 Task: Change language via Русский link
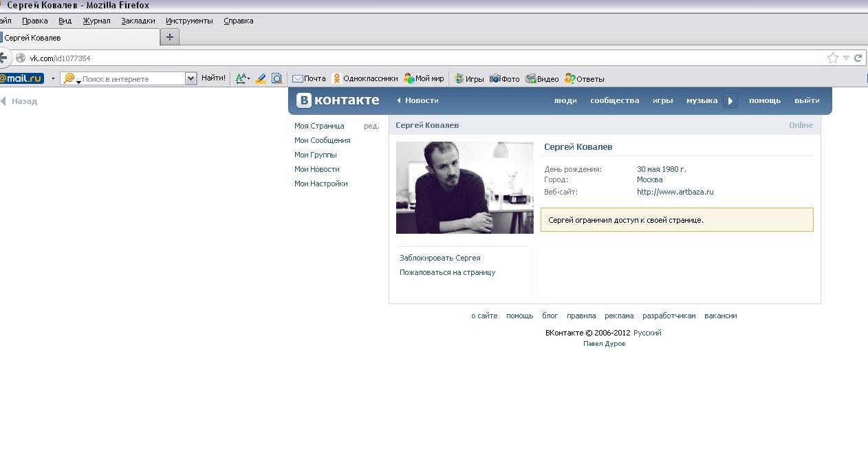pyautogui.click(x=647, y=333)
